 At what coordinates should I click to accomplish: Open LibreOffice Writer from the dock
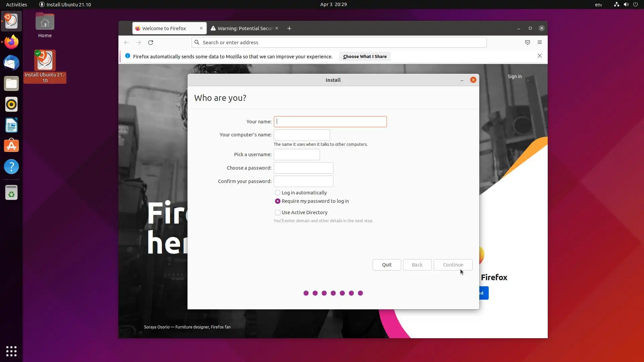[11, 125]
